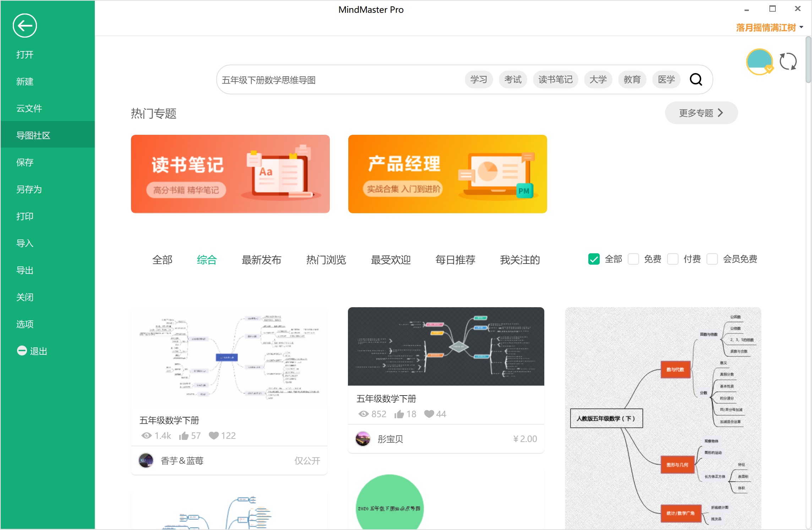The height and width of the screenshot is (530, 812).
Task: Click the views eye icon next to 1.4k
Action: click(146, 436)
